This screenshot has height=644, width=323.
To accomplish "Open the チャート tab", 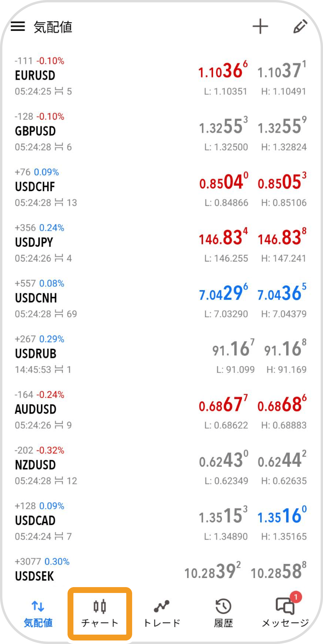I will tap(100, 613).
